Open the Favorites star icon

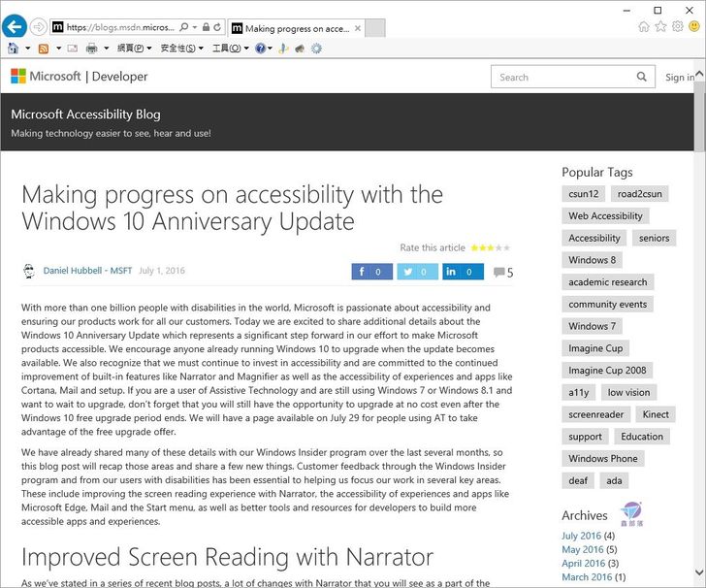pyautogui.click(x=661, y=26)
